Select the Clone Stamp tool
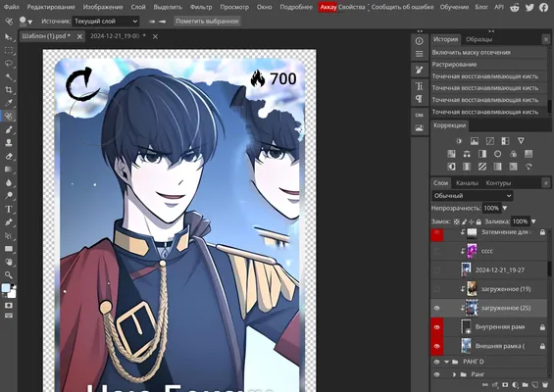554x392 pixels. click(9, 143)
